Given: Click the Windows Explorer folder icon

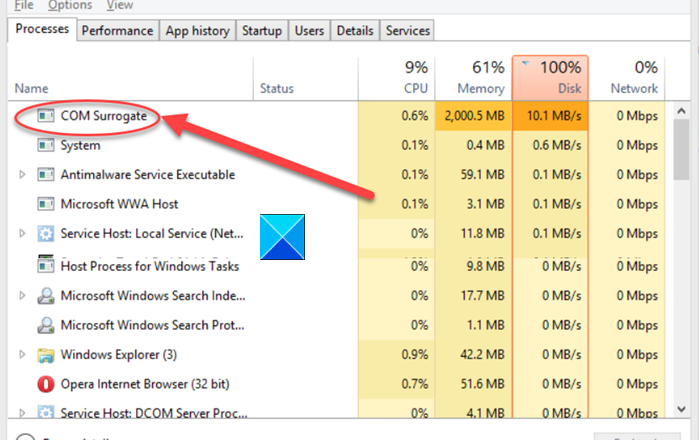Looking at the screenshot, I should [x=45, y=355].
